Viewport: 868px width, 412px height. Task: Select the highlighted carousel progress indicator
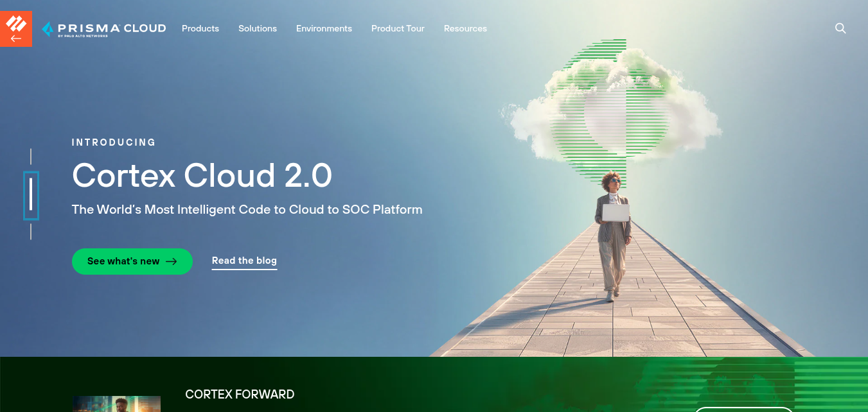pos(31,196)
